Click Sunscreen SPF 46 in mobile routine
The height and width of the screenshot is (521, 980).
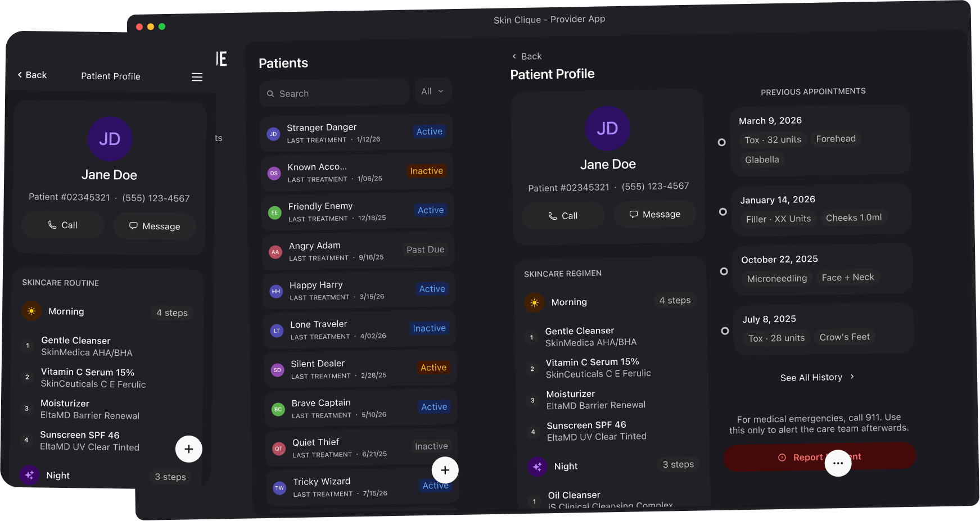80,435
